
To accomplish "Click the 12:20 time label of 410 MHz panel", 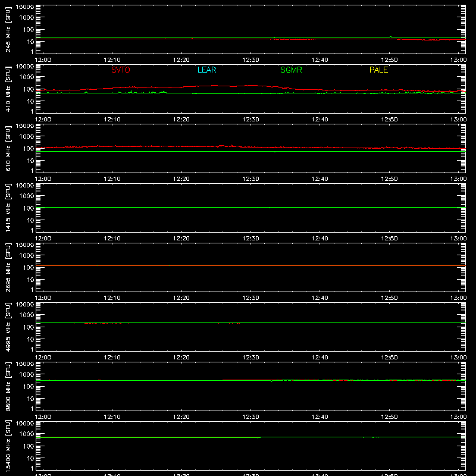I will click(x=181, y=120).
